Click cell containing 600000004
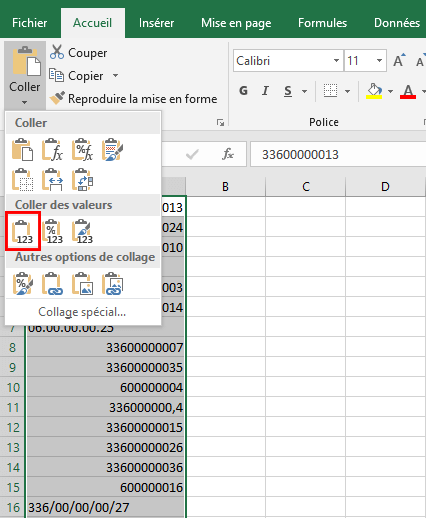The width and height of the screenshot is (426, 518). (105, 387)
